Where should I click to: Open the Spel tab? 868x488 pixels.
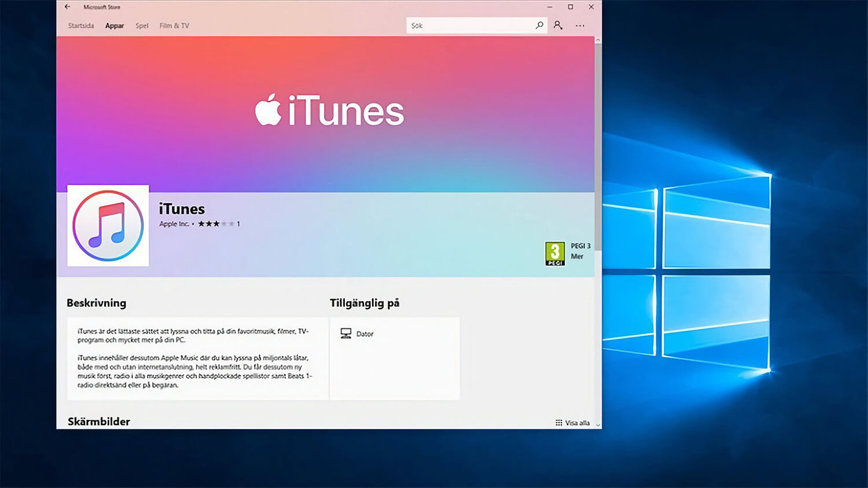coord(142,25)
